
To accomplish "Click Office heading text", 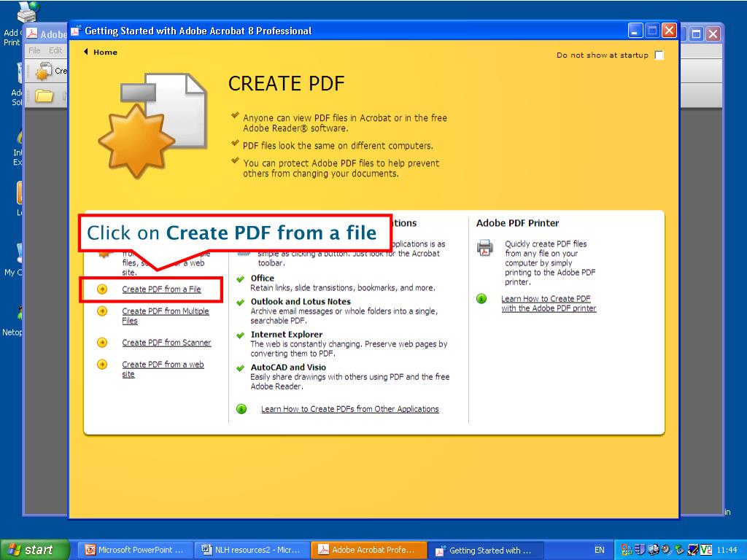I will pos(263,278).
